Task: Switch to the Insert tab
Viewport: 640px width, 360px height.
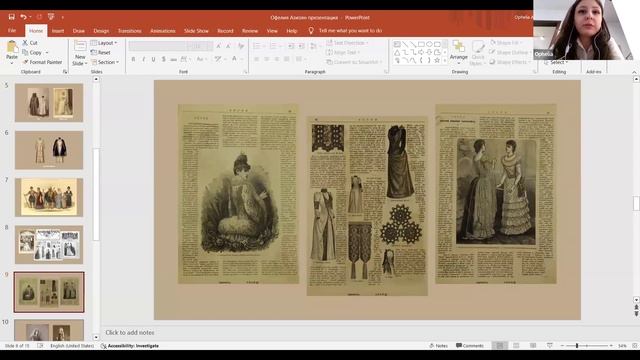Action: pos(58,31)
